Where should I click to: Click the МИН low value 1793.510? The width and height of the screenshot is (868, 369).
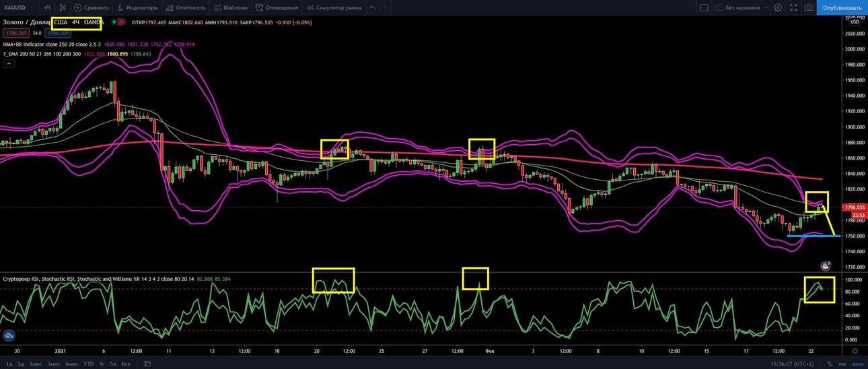click(x=228, y=22)
